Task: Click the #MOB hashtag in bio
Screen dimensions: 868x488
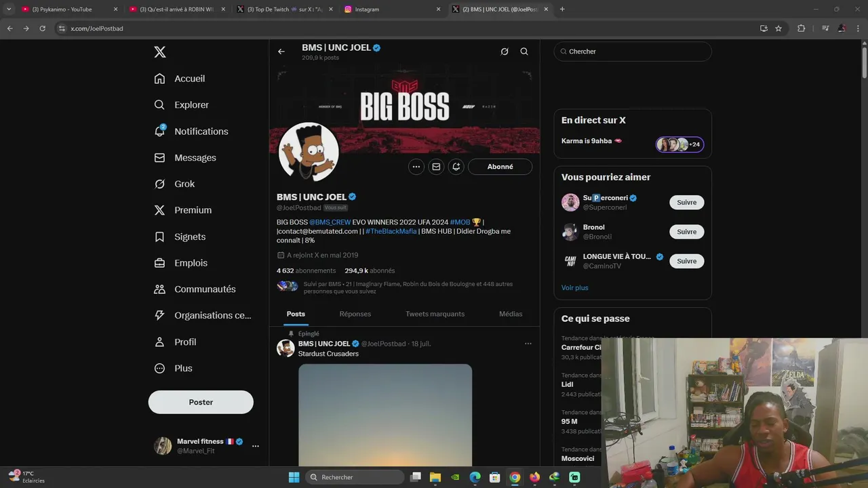Action: click(x=460, y=222)
